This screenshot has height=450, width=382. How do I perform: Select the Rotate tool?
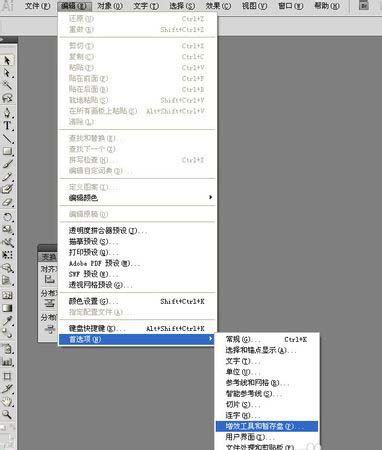tap(7, 217)
